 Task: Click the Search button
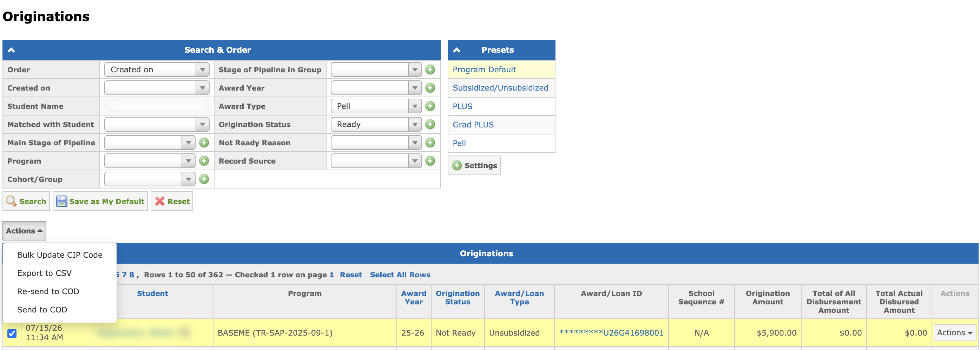[x=26, y=201]
